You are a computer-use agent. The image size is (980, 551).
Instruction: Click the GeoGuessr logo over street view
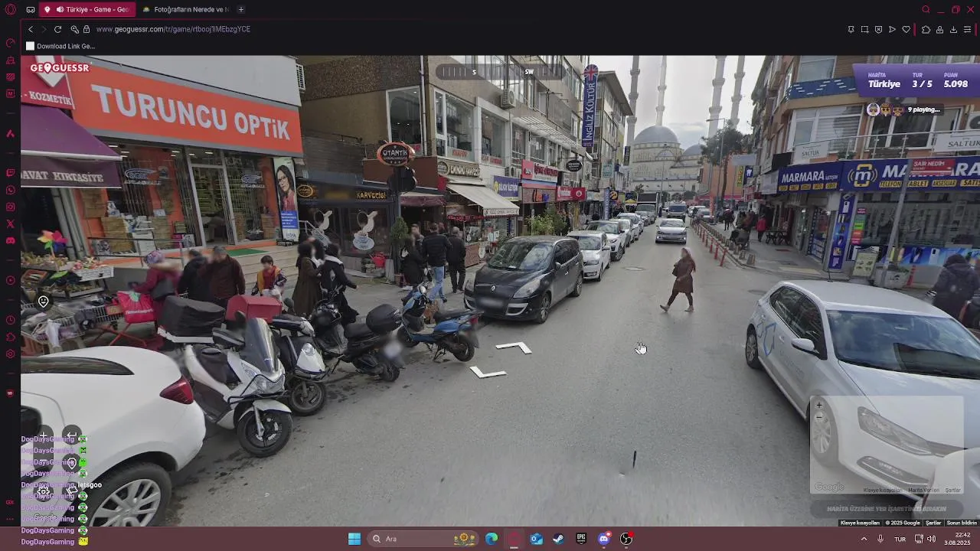tap(59, 68)
